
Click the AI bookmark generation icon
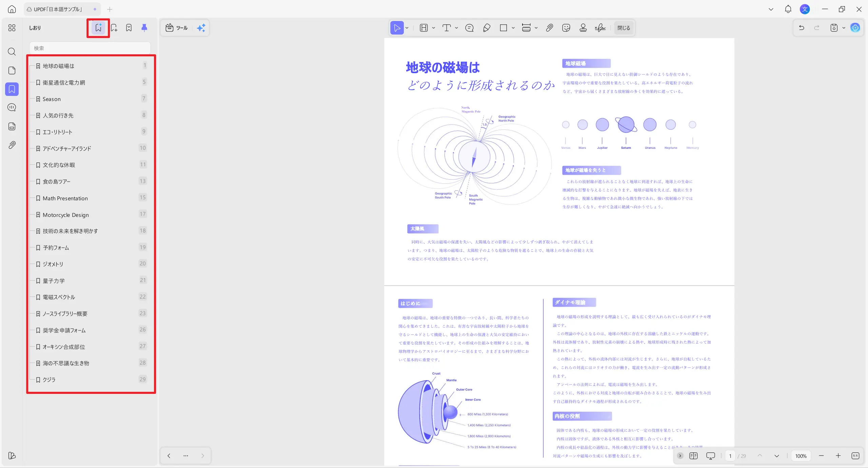(98, 28)
